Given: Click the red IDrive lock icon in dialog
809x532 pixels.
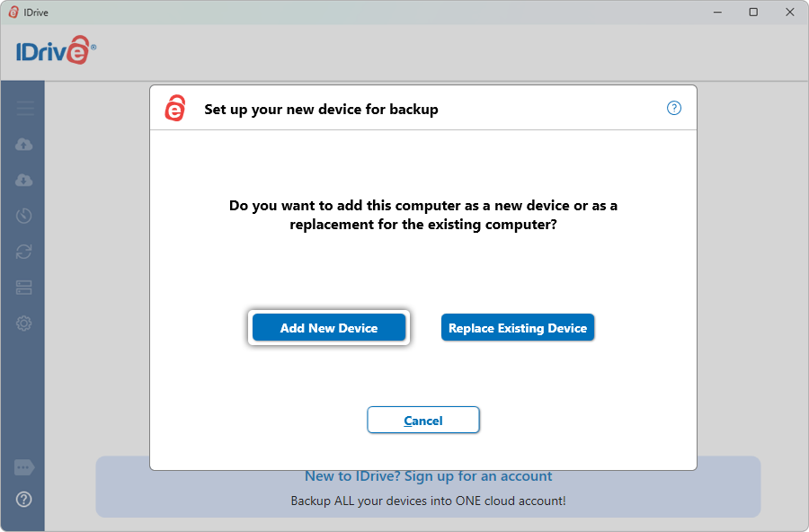Looking at the screenshot, I should pos(175,108).
